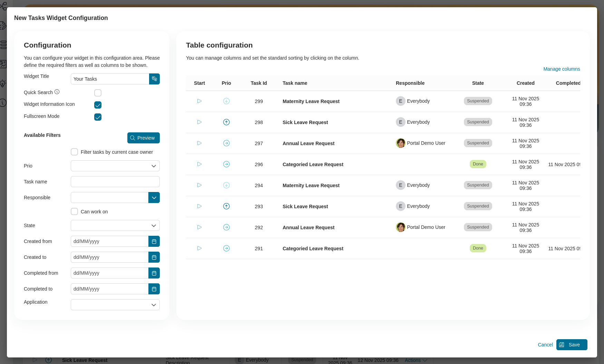Start task 293 Sick Leave Request
Screen dimensions: 604x364
point(199,206)
